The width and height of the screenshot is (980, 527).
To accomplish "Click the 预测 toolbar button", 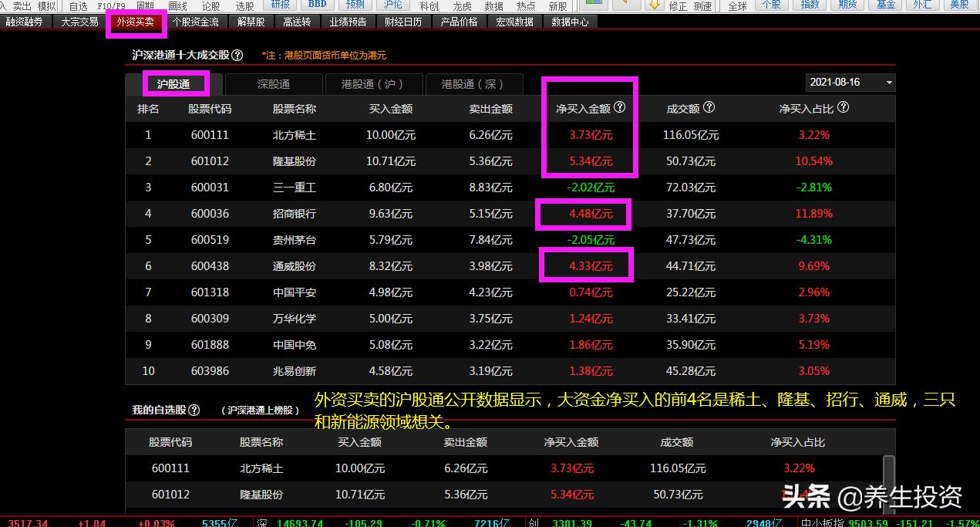I will point(355,5).
